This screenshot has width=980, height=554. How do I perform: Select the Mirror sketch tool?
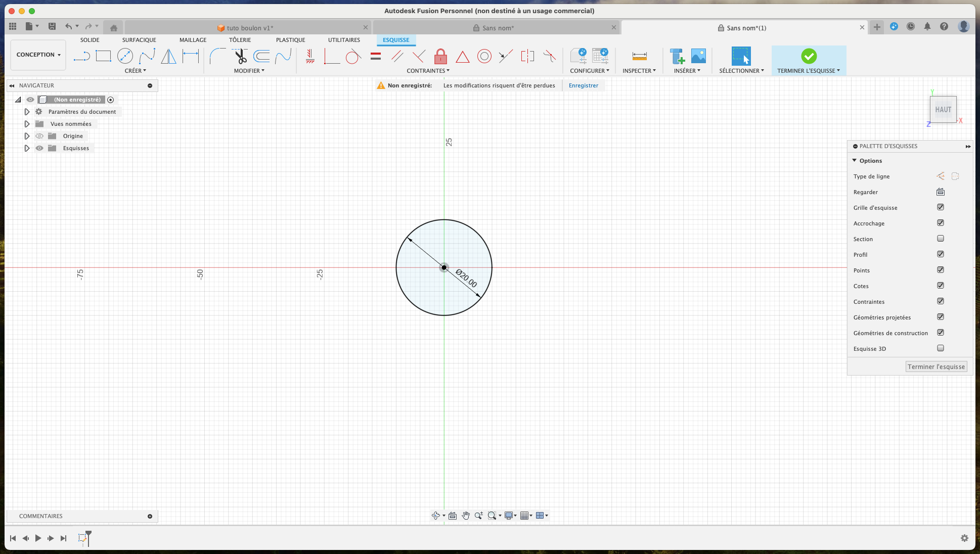pos(168,56)
